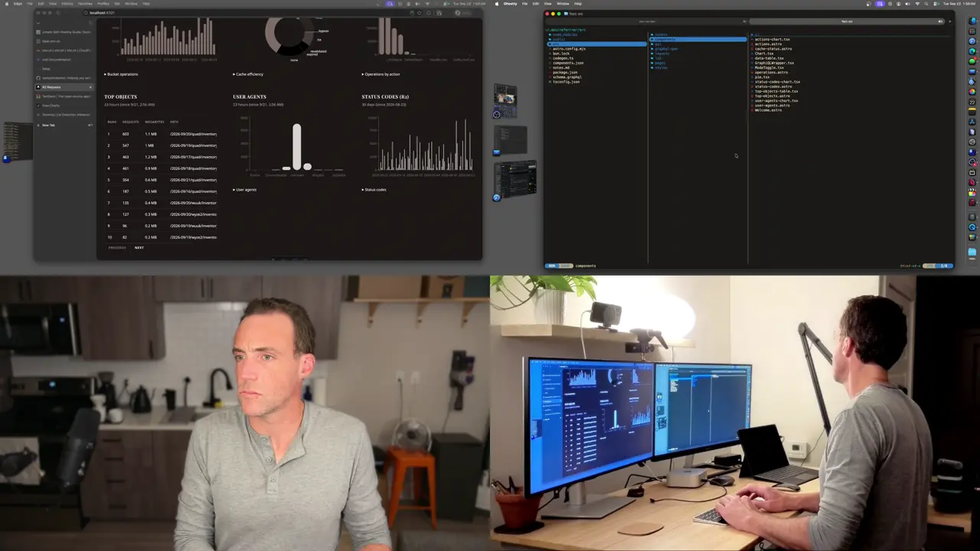
Task: Open the Spotlight search icon in menu bar
Action: 926,4
